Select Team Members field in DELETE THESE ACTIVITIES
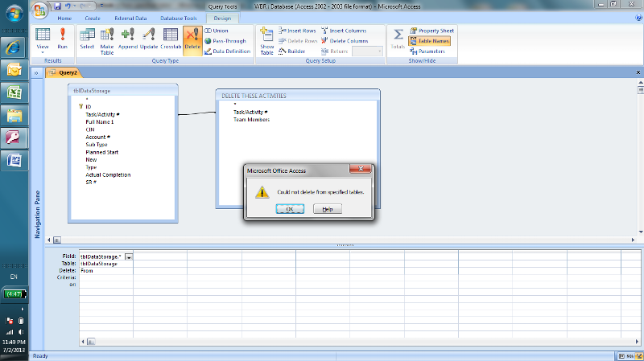Image resolution: width=644 pixels, height=361 pixels. 251,120
